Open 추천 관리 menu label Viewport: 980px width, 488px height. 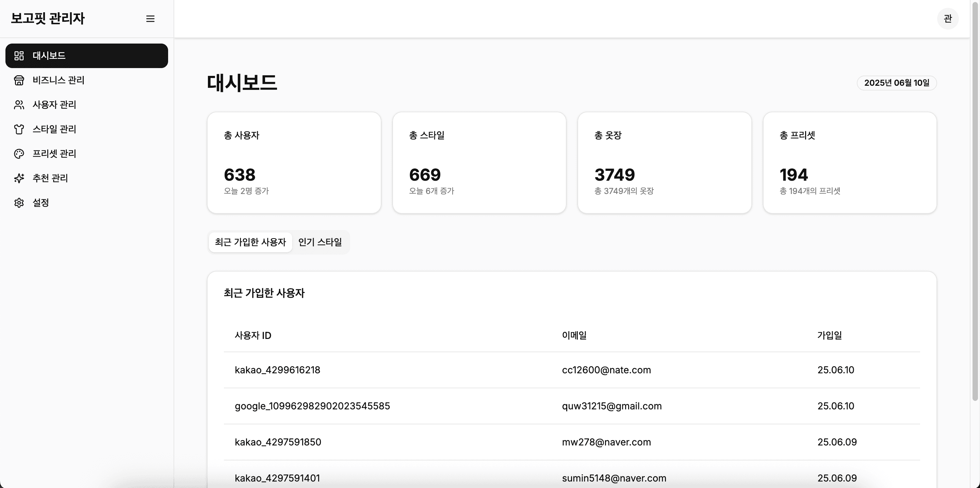tap(50, 178)
